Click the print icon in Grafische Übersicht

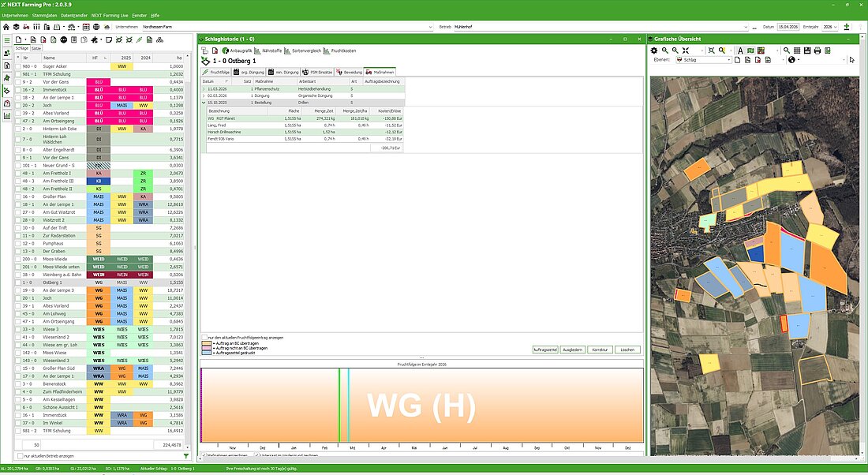coord(817,50)
